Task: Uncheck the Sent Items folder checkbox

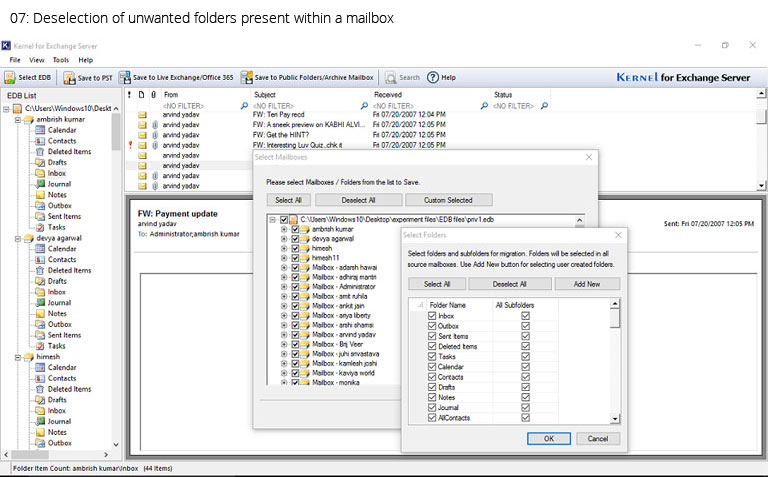Action: tap(432, 336)
